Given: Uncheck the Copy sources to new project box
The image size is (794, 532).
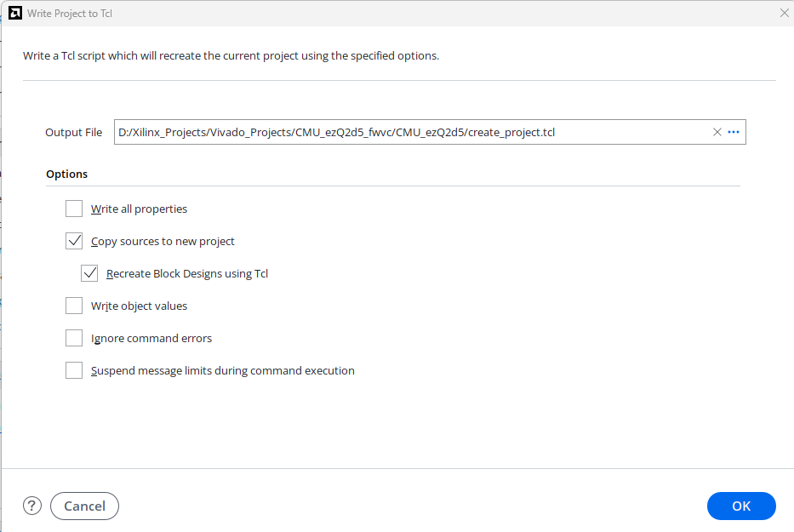Looking at the screenshot, I should click(74, 241).
